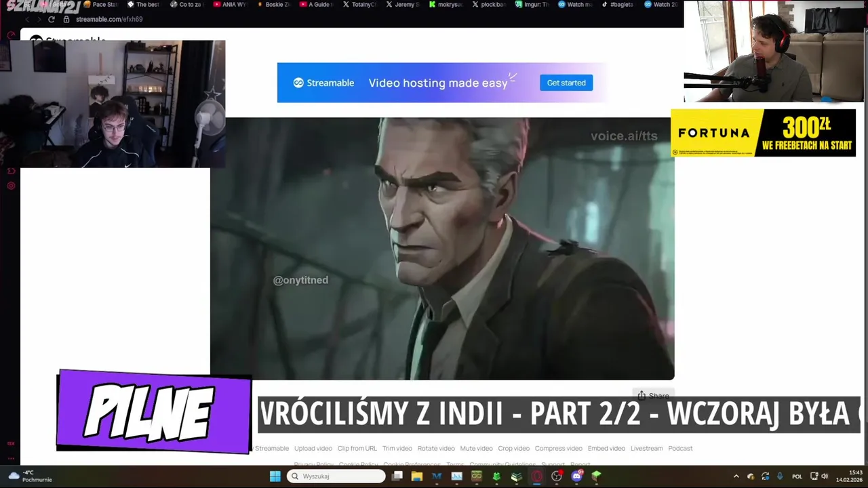Open the Podcast footer link
The width and height of the screenshot is (868, 488).
pos(680,448)
